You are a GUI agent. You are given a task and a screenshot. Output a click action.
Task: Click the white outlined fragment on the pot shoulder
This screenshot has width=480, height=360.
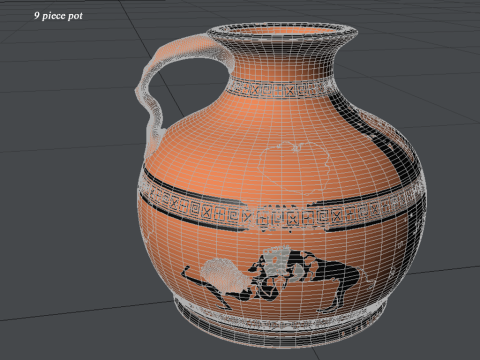294,169
